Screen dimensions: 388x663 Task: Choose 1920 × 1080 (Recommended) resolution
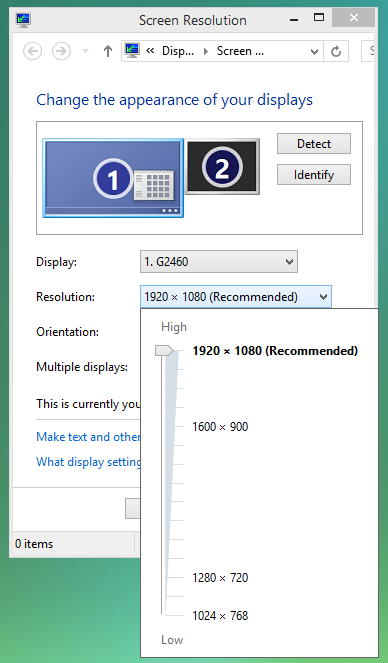coord(275,351)
